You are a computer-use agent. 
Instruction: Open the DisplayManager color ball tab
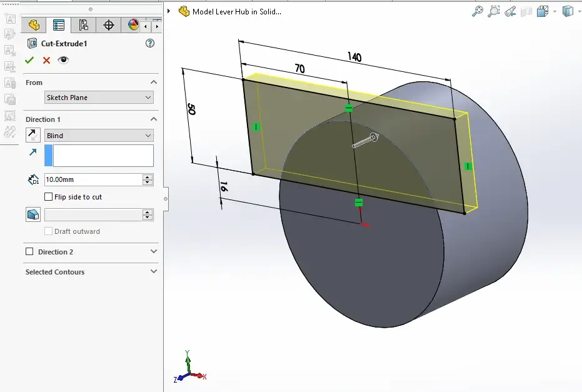pos(133,25)
